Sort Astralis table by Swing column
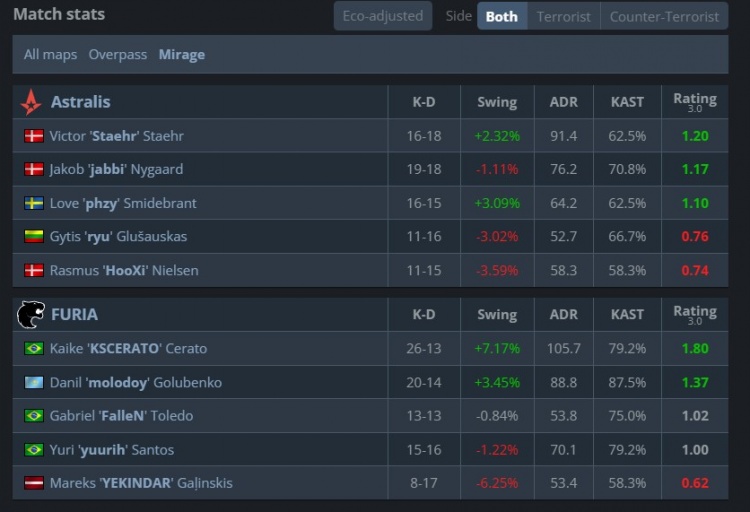 (x=496, y=102)
